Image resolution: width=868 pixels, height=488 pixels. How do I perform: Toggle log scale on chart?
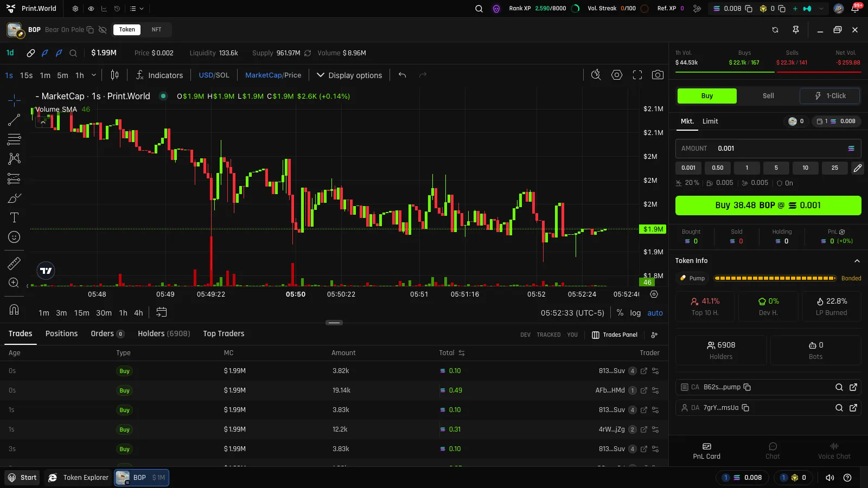(x=635, y=313)
